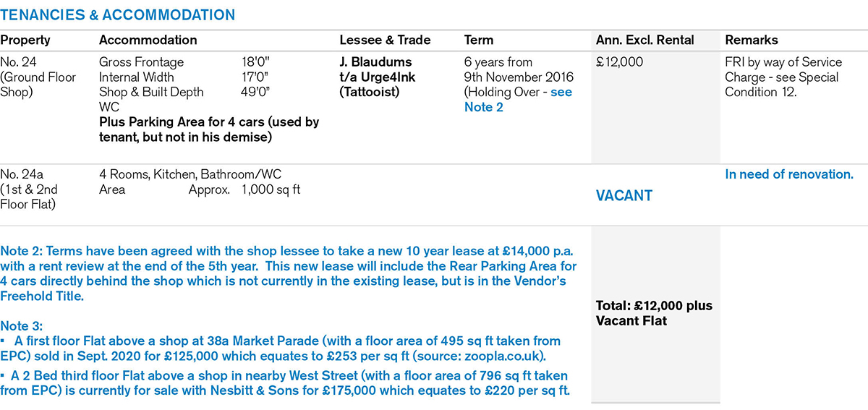Click the Term column header
The image size is (868, 410).
coord(479,40)
